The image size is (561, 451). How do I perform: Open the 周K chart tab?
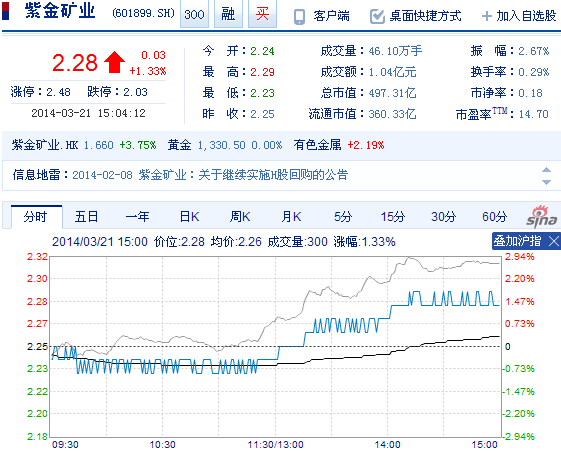pos(240,217)
